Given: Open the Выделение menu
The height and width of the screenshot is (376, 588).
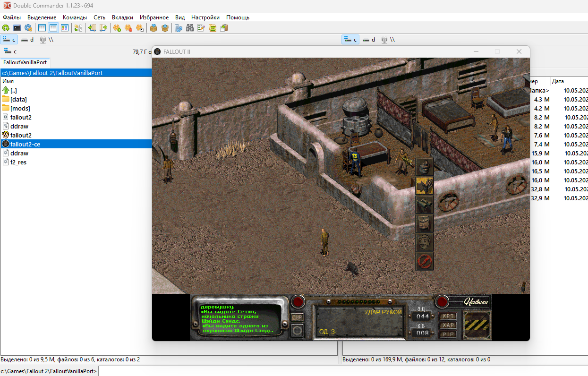Looking at the screenshot, I should (x=42, y=17).
